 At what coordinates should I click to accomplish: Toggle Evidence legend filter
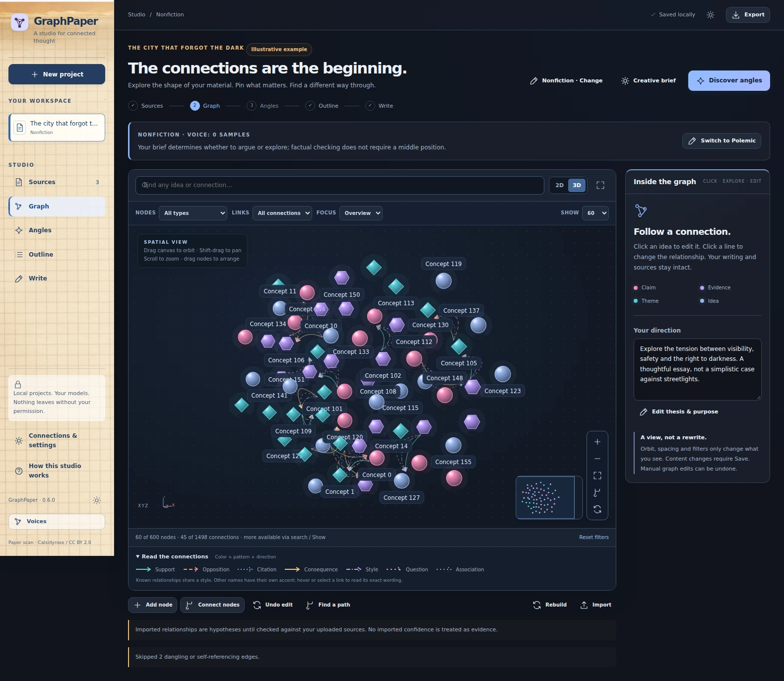click(715, 288)
